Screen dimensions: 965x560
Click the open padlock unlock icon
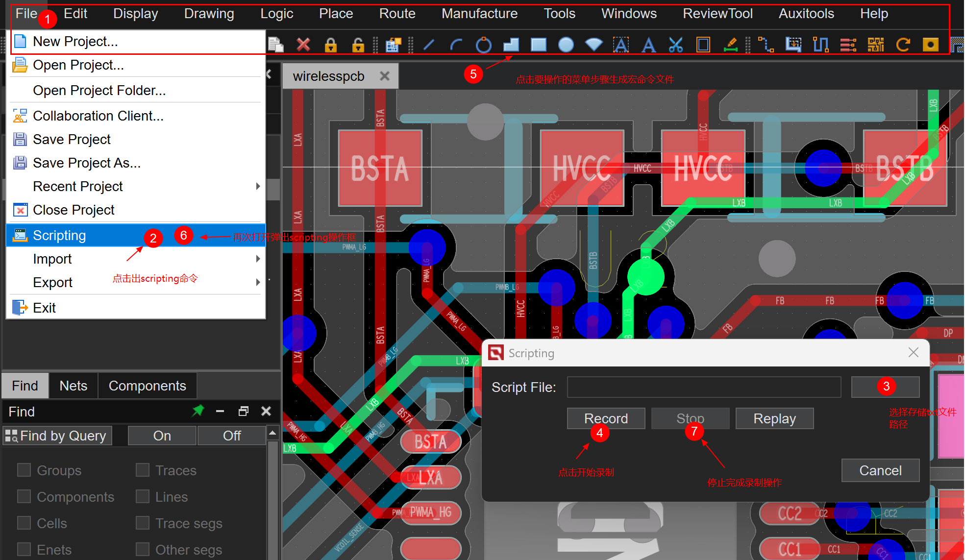(x=358, y=45)
